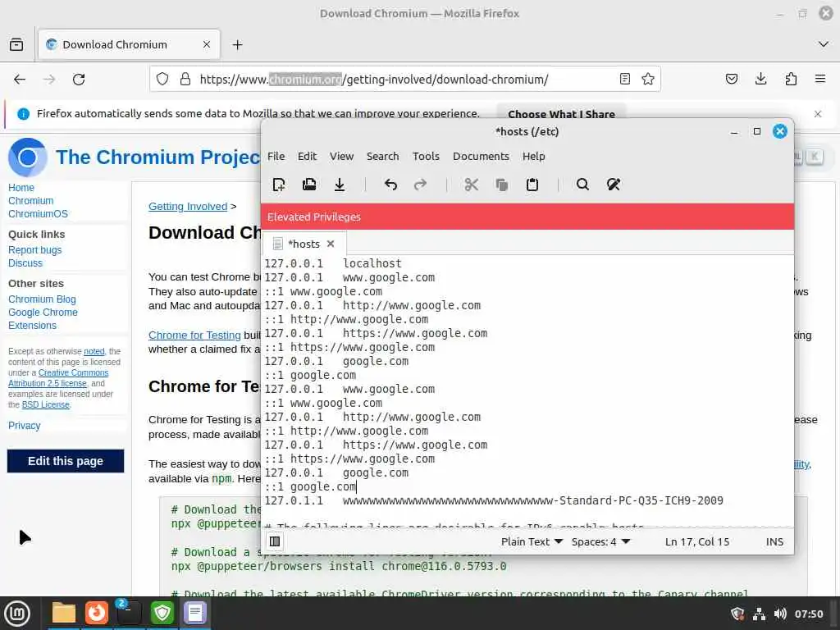
Task: Open the terminal from the taskbar
Action: point(129,613)
